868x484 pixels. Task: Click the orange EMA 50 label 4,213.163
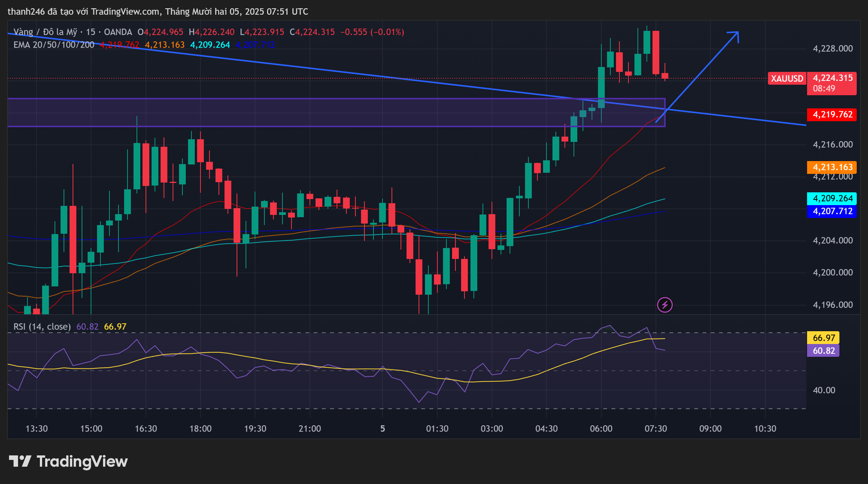click(832, 167)
